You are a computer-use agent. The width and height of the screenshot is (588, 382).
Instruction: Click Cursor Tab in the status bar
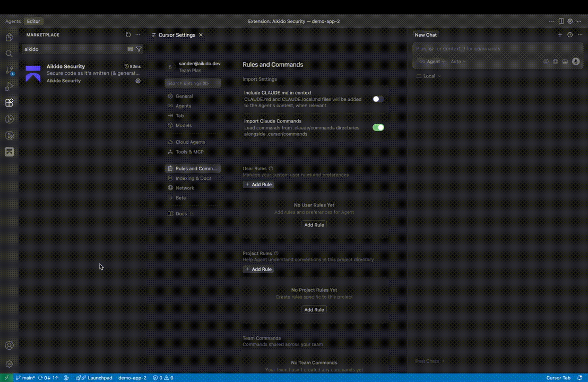pyautogui.click(x=558, y=378)
